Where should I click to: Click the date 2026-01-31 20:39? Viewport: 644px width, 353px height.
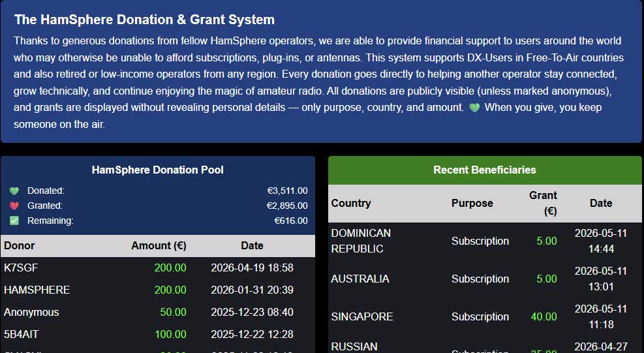click(252, 290)
